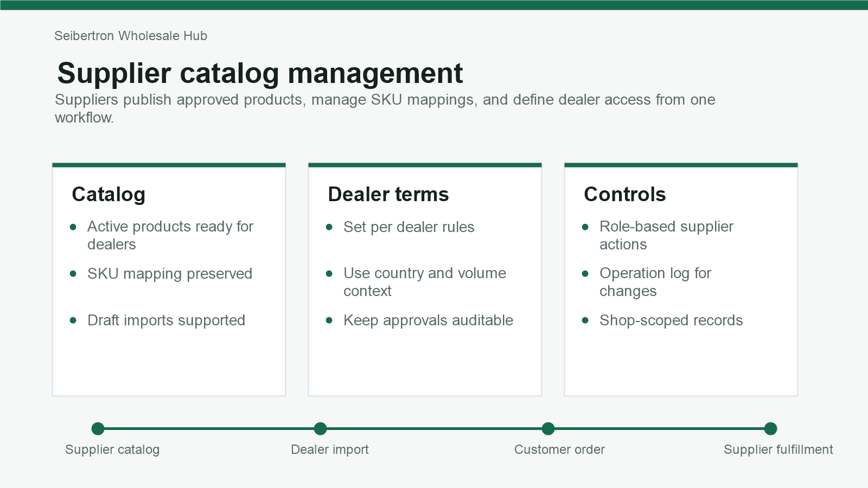Viewport: 868px width, 488px height.
Task: Click the Supplier catalog timeline dot
Action: 98,429
